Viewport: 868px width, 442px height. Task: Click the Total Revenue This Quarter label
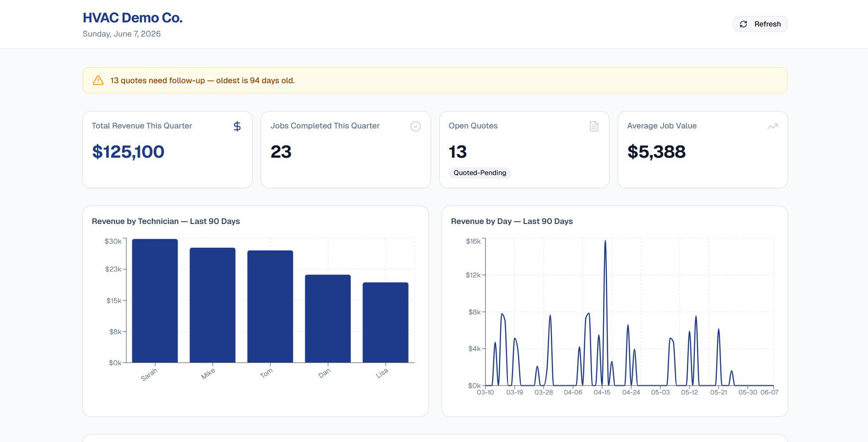point(142,126)
